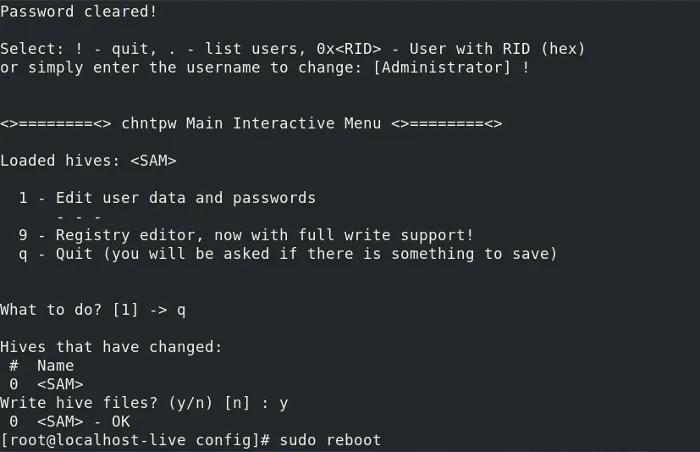Click the "chntpw Main Interactive Menu" heading
Image resolution: width=700 pixels, height=452 pixels.
(x=250, y=123)
